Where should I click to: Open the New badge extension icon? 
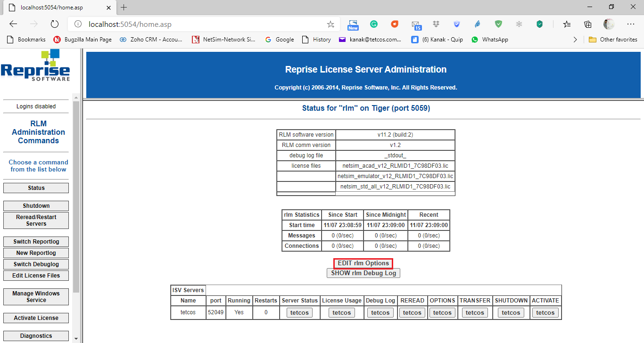(x=353, y=24)
